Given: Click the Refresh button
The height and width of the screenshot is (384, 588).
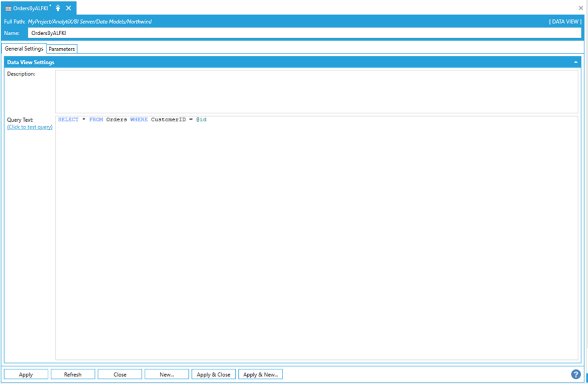Looking at the screenshot, I should 73,374.
